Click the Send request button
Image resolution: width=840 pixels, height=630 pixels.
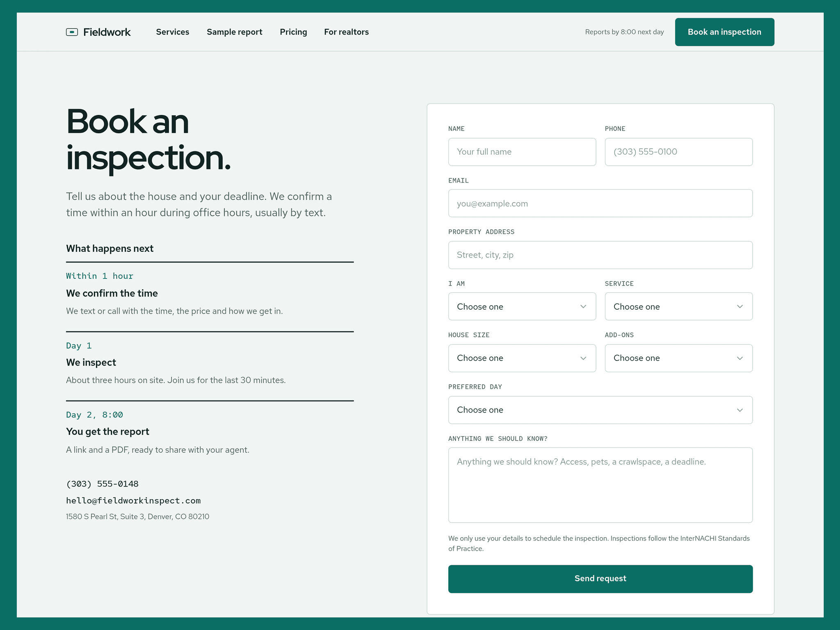pyautogui.click(x=600, y=579)
